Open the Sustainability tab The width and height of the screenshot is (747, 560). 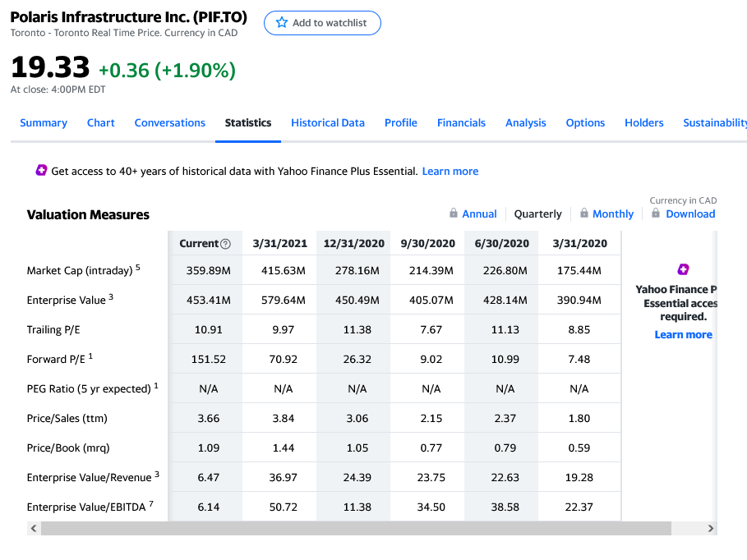[715, 123]
